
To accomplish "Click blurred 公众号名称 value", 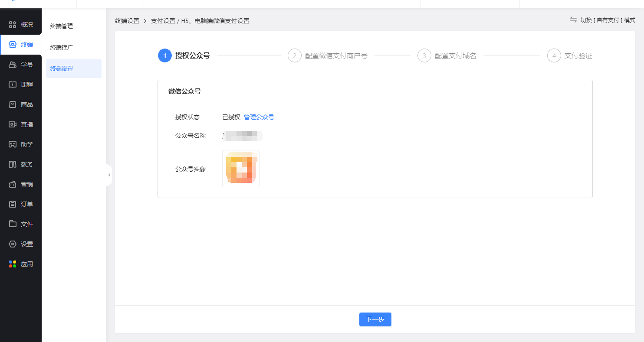I will (243, 136).
